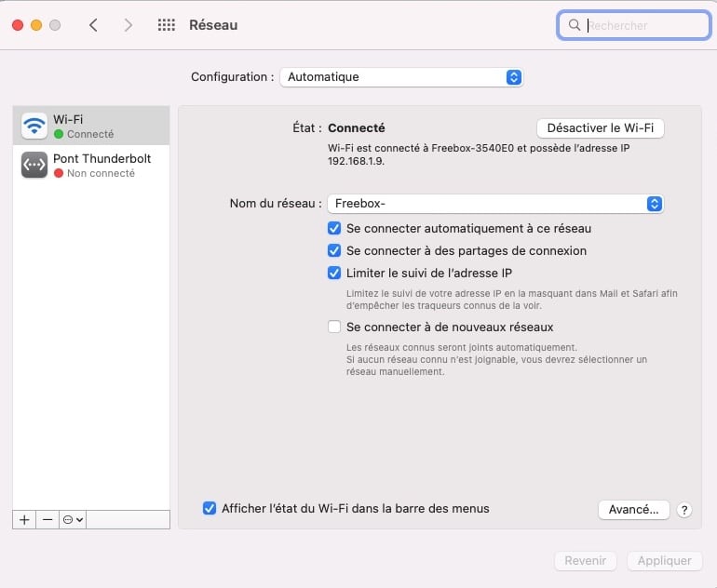Go back with the left chevron
The height and width of the screenshot is (588, 717).
pos(93,25)
